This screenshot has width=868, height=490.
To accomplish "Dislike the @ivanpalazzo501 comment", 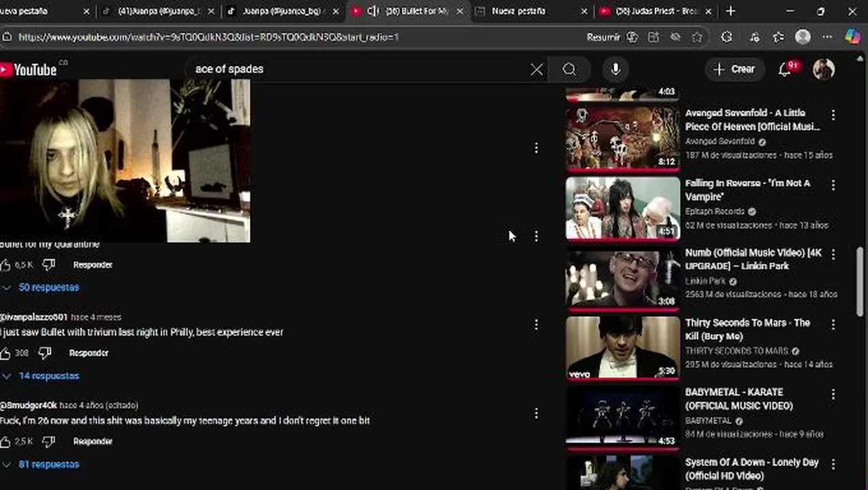I will pos(45,353).
